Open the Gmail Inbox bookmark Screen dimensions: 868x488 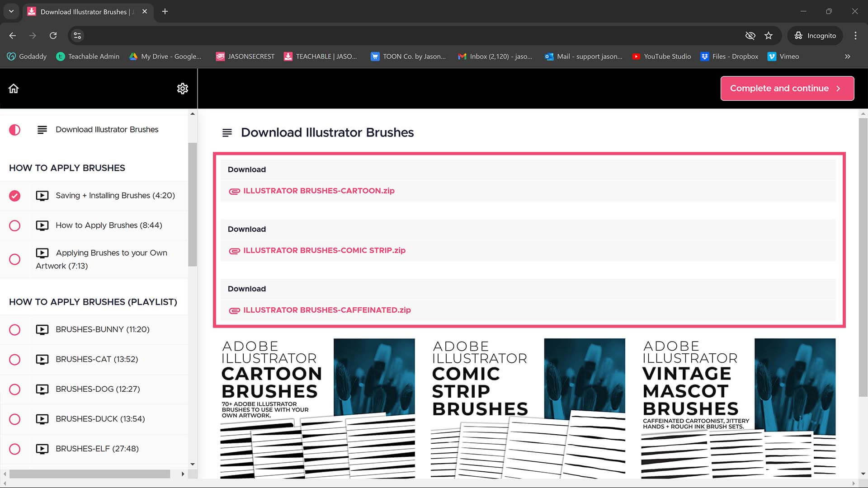[x=495, y=56]
